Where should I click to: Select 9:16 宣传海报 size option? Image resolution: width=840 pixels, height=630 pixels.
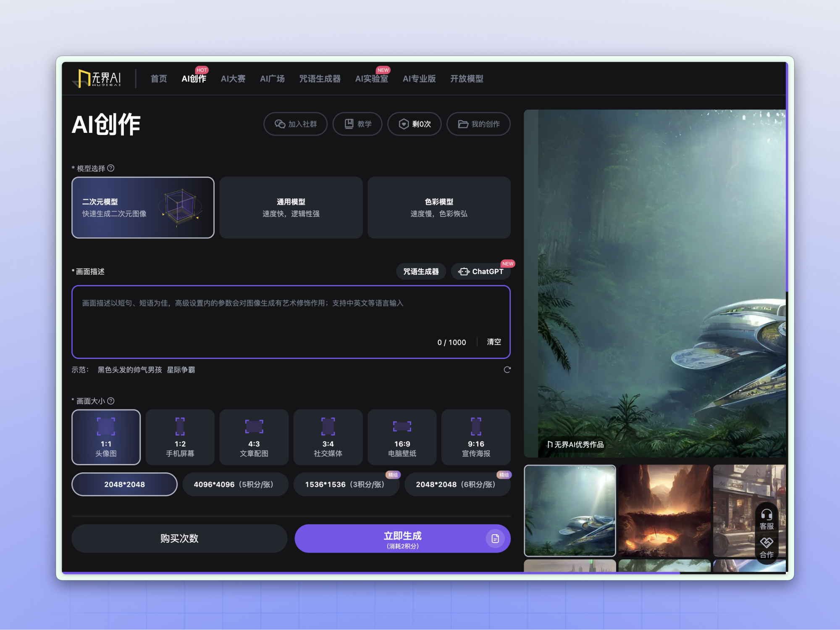click(476, 437)
